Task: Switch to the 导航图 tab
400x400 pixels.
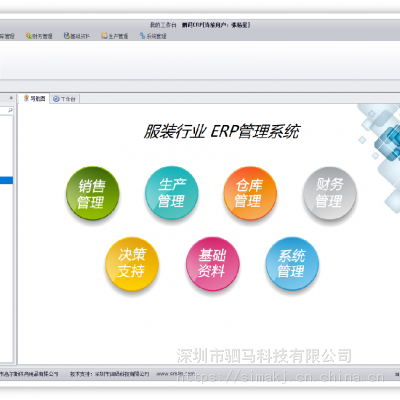Action: tap(35, 98)
